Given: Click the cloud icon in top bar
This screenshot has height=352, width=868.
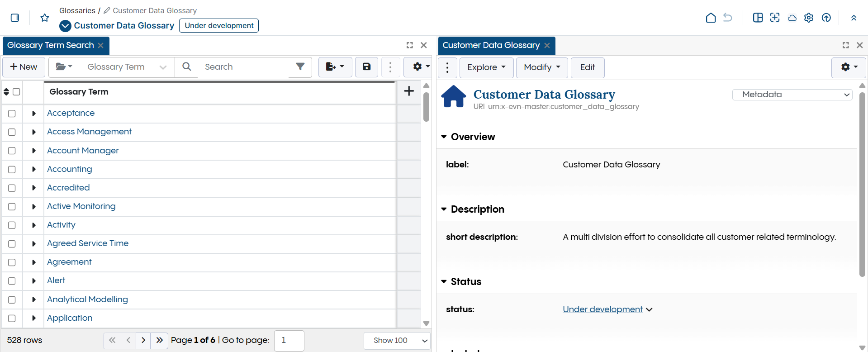Looking at the screenshot, I should (x=792, y=18).
